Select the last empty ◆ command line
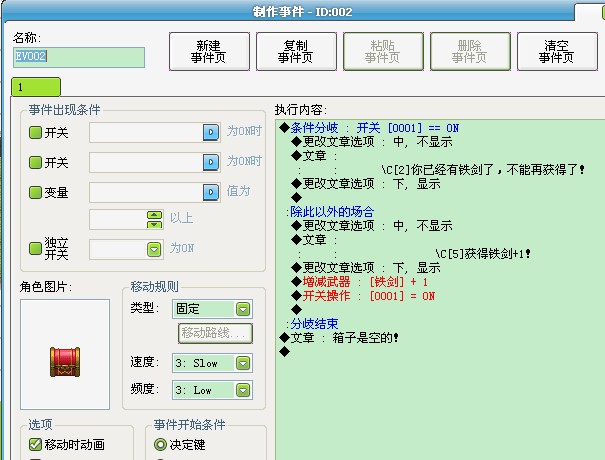Image resolution: width=605 pixels, height=460 pixels. point(285,352)
